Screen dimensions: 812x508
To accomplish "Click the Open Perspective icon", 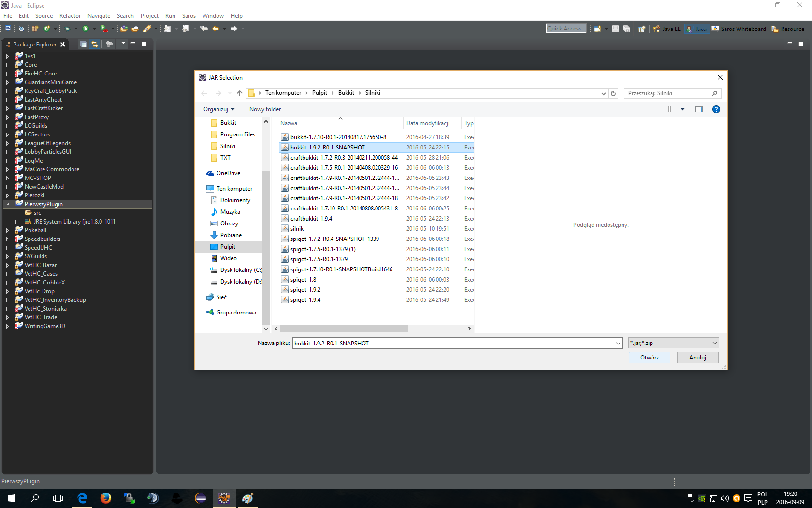I will (641, 29).
